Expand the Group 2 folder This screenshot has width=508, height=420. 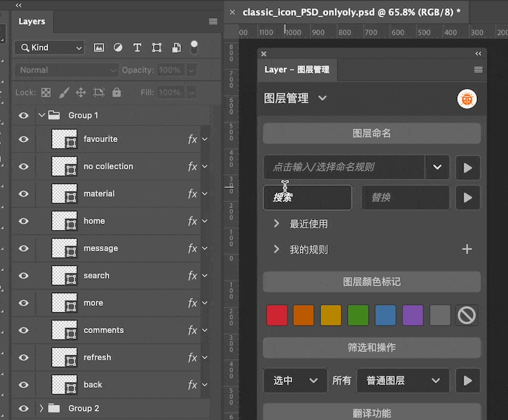pos(41,408)
